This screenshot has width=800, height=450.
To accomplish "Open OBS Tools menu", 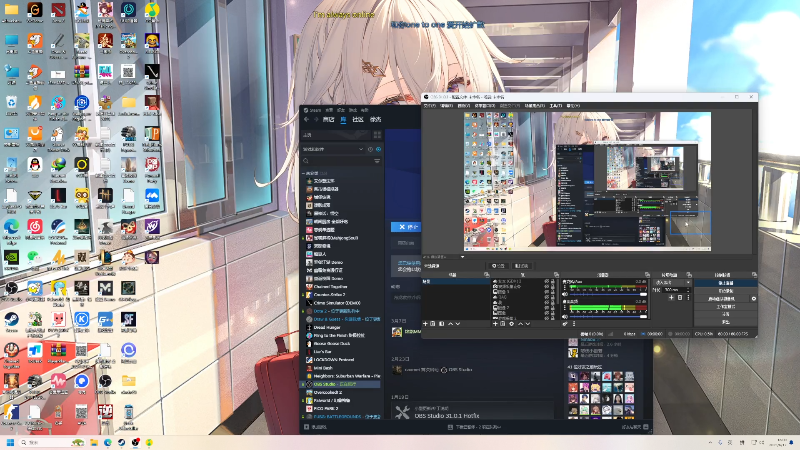I will coord(556,106).
